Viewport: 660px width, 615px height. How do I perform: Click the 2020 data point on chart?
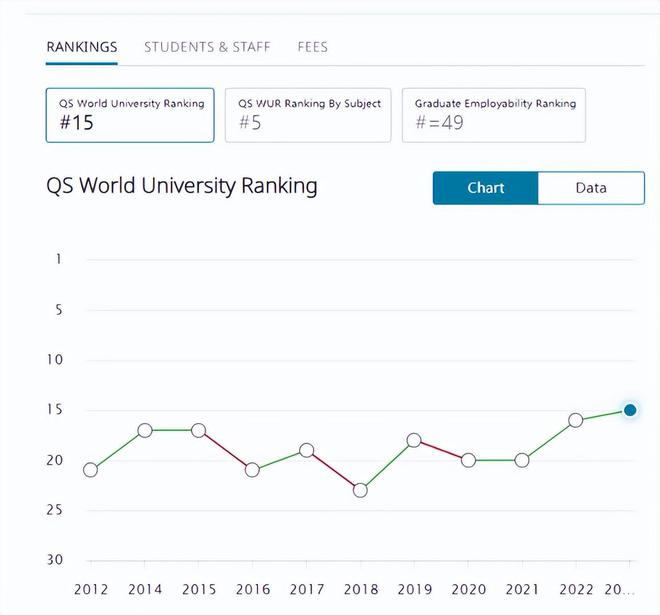pyautogui.click(x=468, y=461)
